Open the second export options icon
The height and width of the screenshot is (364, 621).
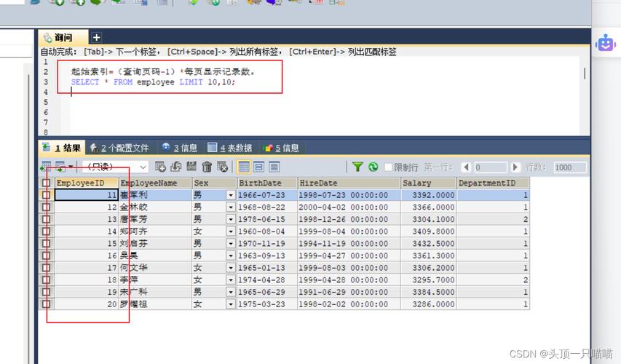point(60,167)
